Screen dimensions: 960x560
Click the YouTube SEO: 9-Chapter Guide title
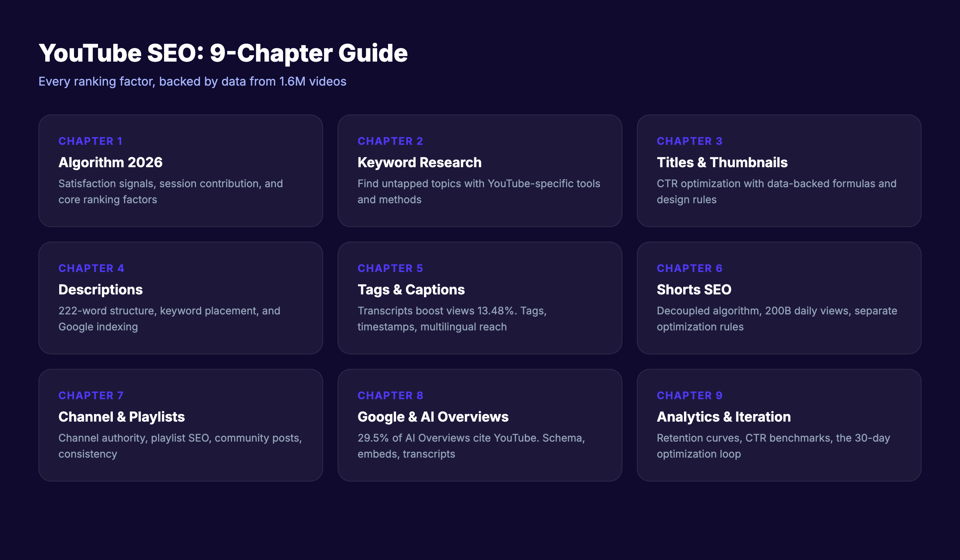223,53
